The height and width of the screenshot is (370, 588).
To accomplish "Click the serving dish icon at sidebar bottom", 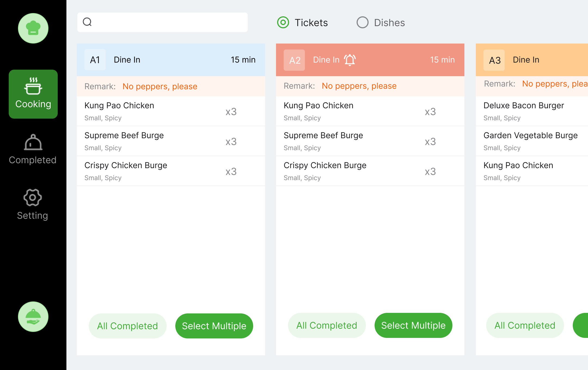I will pyautogui.click(x=33, y=317).
